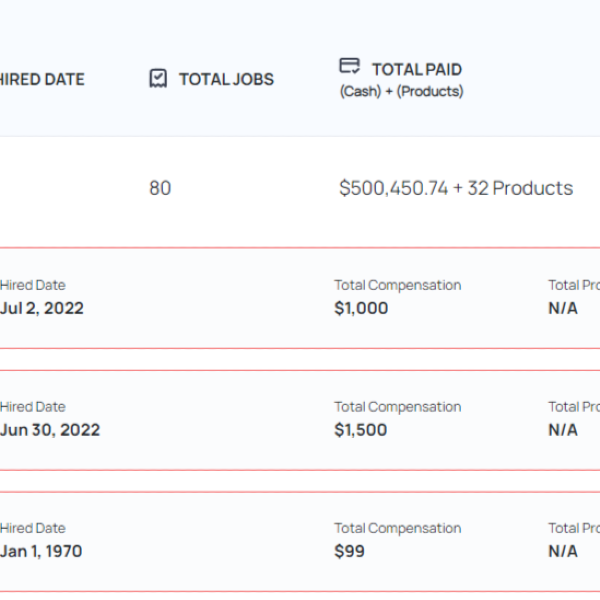Open the job hired Jan 1, 1970
Image resolution: width=600 pixels, height=600 pixels.
coord(41,551)
